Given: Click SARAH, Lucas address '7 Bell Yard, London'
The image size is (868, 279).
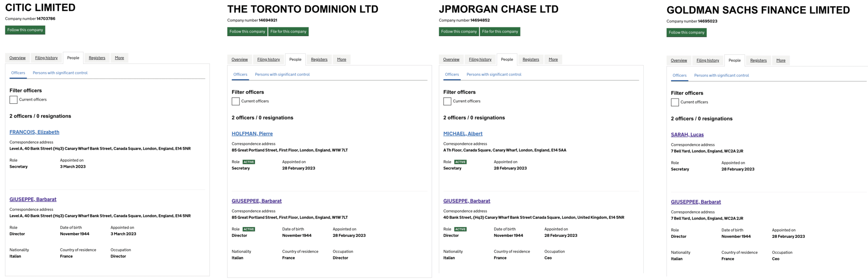Looking at the screenshot, I should click(707, 151).
